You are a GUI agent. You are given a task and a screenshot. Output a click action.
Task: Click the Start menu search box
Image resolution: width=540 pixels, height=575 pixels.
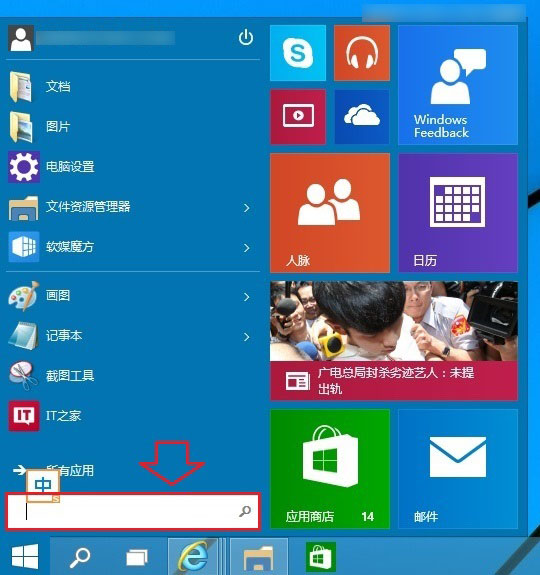point(133,512)
